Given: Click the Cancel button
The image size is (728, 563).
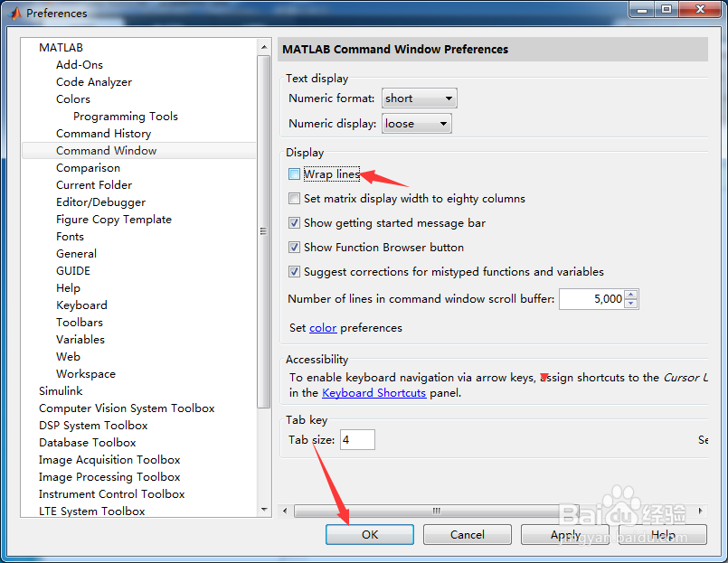Looking at the screenshot, I should coord(467,535).
